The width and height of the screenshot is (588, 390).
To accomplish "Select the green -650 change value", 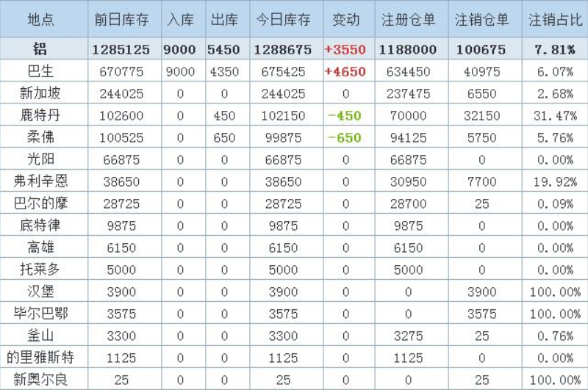I will pos(346,138).
